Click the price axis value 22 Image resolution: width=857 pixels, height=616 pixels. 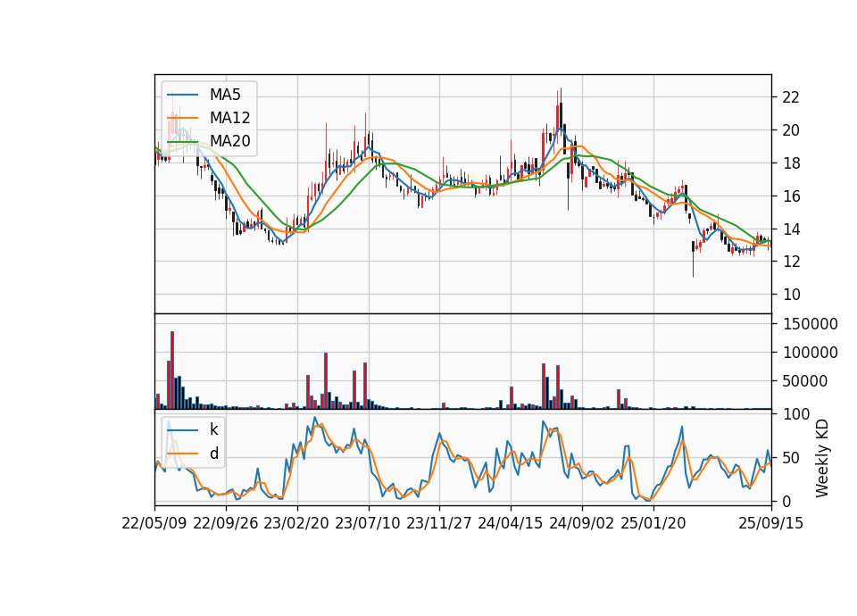click(x=791, y=97)
